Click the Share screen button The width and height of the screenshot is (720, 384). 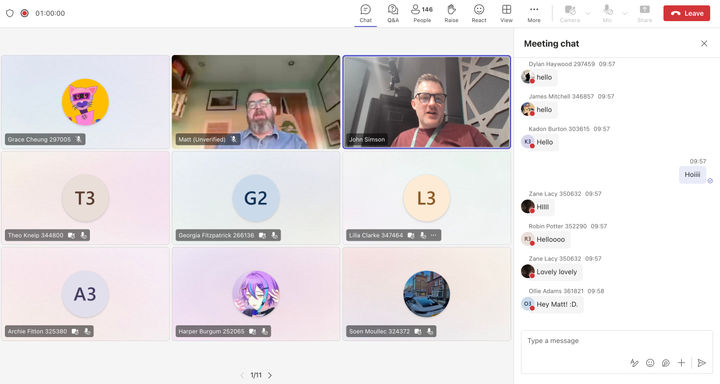point(645,13)
